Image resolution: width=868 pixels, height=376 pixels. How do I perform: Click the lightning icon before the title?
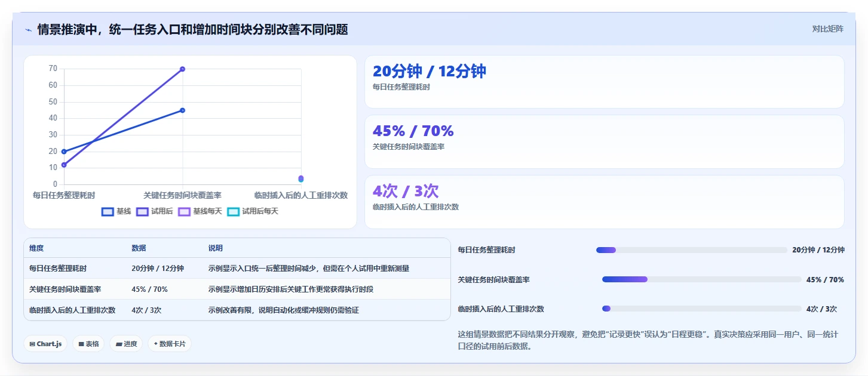(x=29, y=30)
